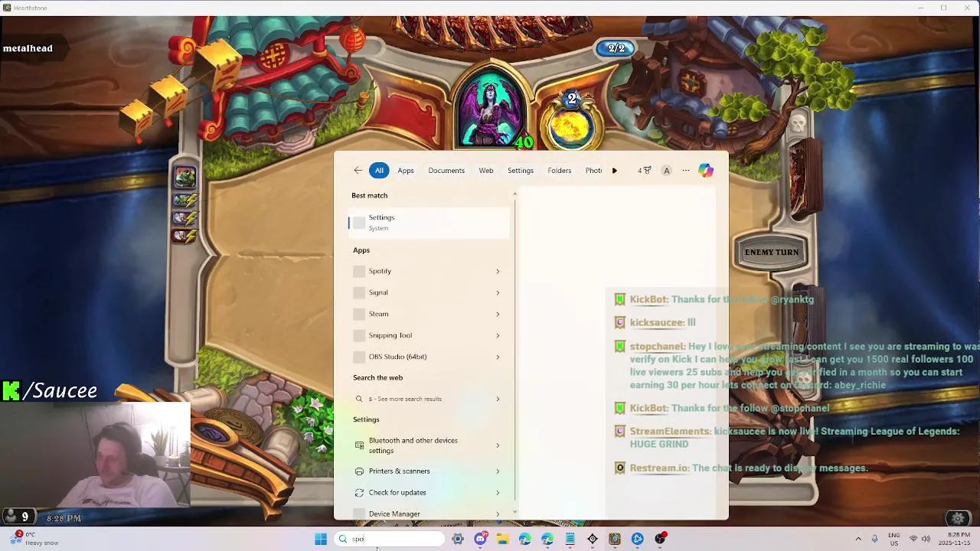Screen dimensions: 980x551
Task: Open the Heavy snow weather widget
Action: pos(34,539)
